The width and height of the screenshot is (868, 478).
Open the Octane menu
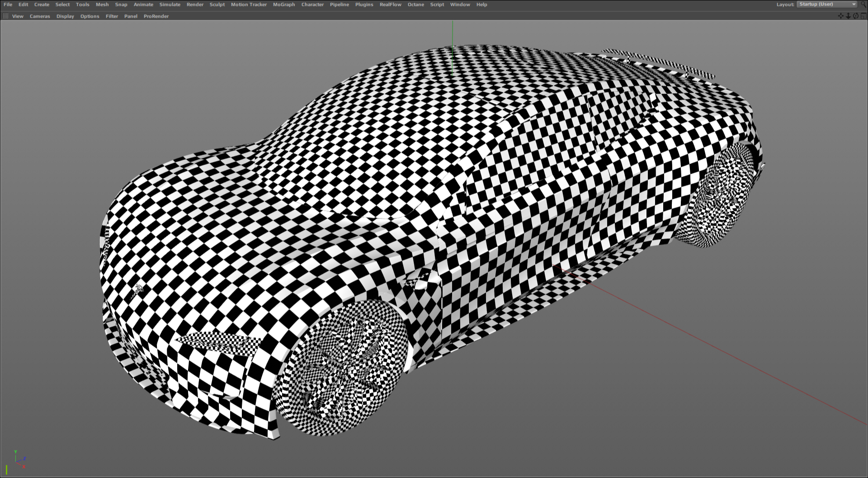point(415,5)
